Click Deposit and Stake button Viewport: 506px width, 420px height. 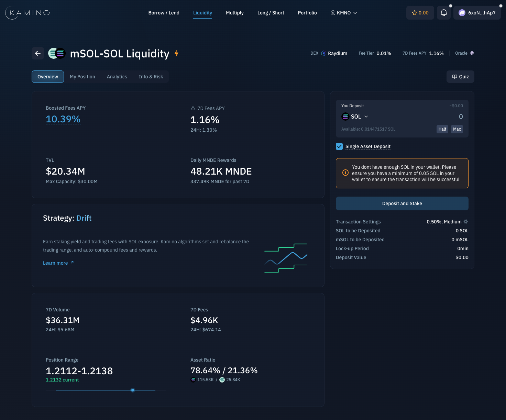point(402,203)
